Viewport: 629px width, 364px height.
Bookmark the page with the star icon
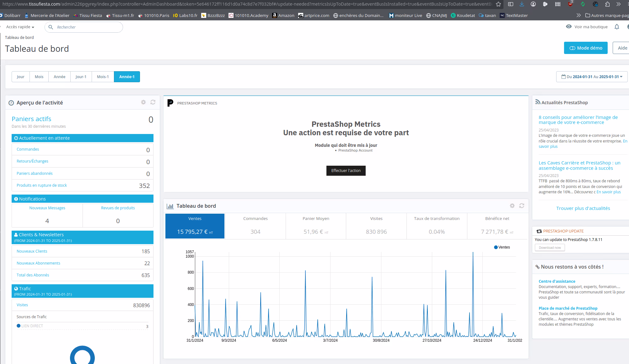click(498, 4)
